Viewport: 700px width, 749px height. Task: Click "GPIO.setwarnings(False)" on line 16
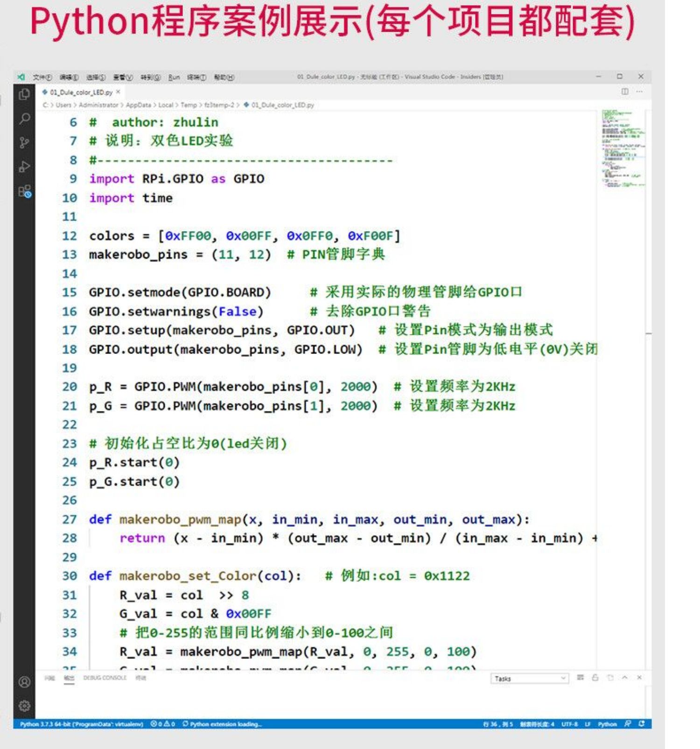[x=176, y=311]
